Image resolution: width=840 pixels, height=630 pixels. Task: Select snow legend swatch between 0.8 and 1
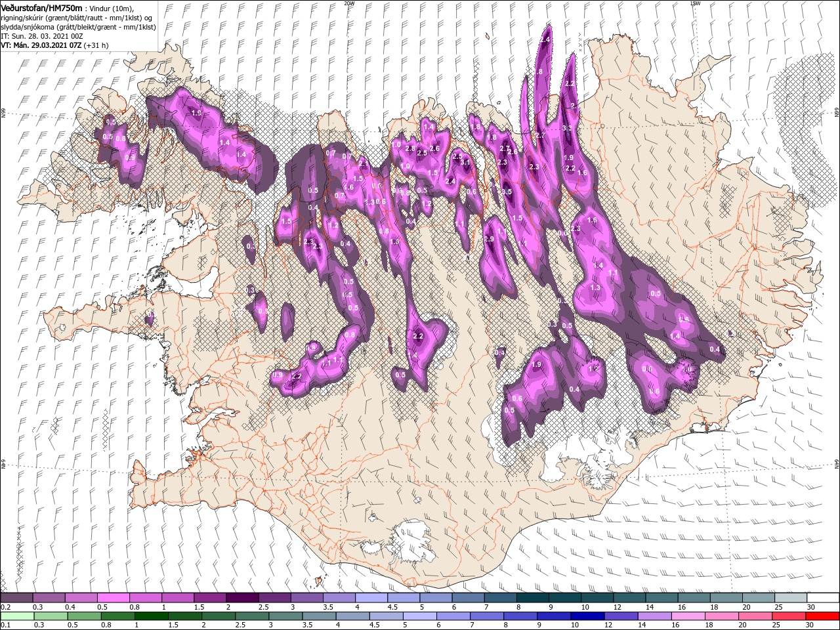click(145, 598)
